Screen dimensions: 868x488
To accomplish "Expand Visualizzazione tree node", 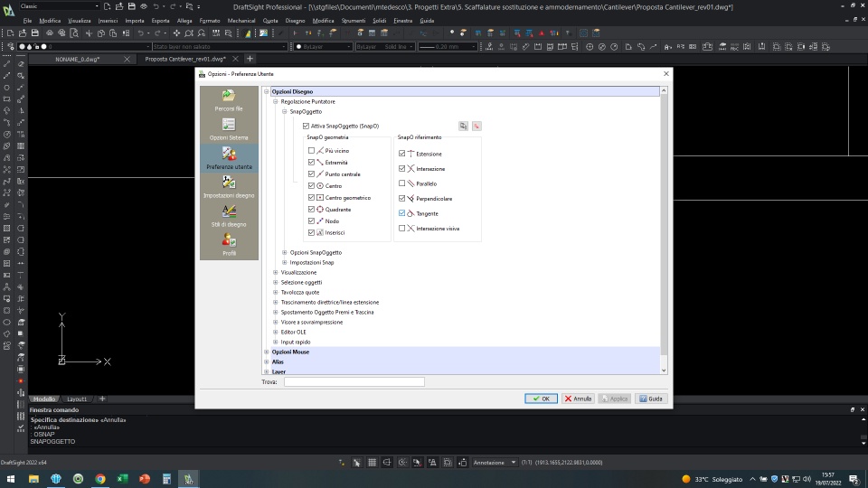I will (276, 272).
